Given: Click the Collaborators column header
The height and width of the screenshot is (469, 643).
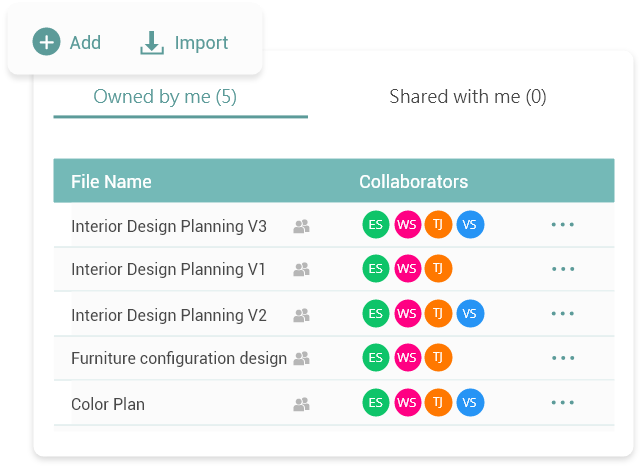Looking at the screenshot, I should 413,181.
